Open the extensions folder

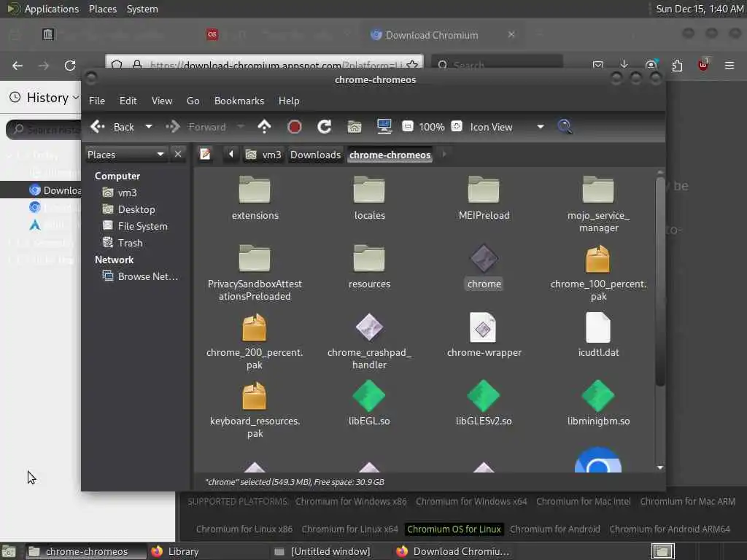pos(255,198)
